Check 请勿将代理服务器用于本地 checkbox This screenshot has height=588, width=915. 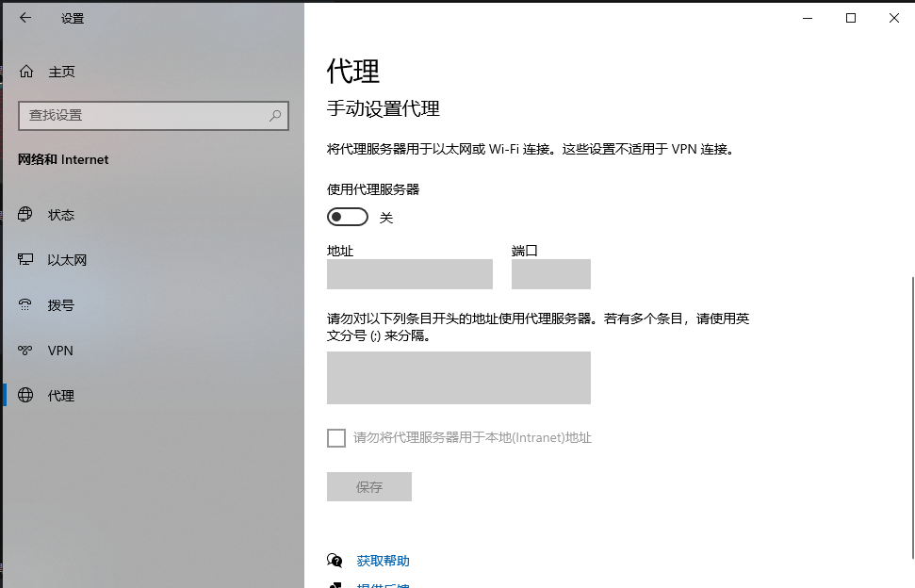pyautogui.click(x=336, y=437)
